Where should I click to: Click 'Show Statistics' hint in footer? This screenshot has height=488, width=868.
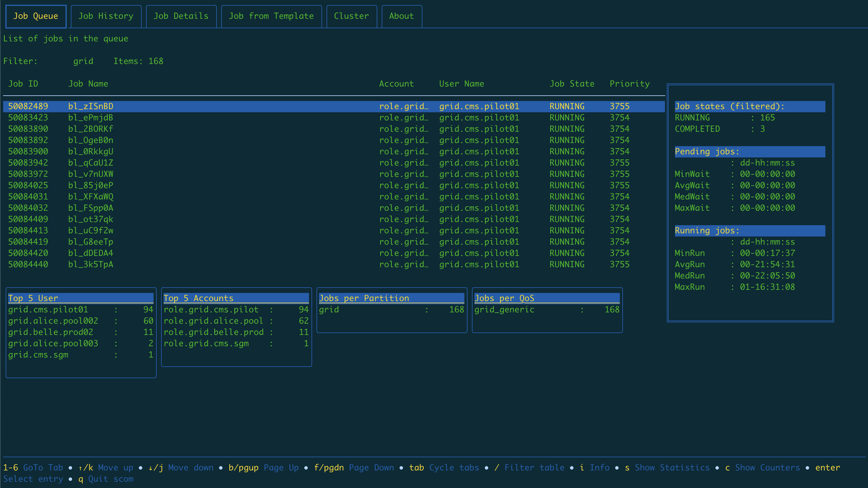[672, 468]
